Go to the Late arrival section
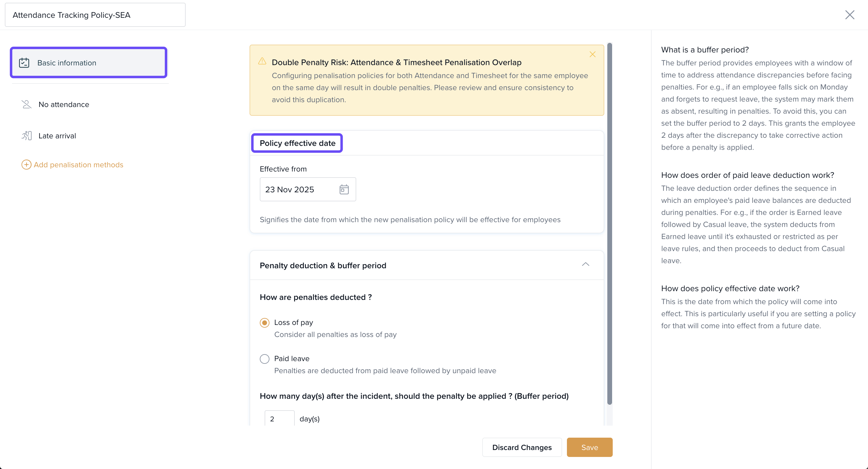The height and width of the screenshot is (469, 868). [x=57, y=136]
